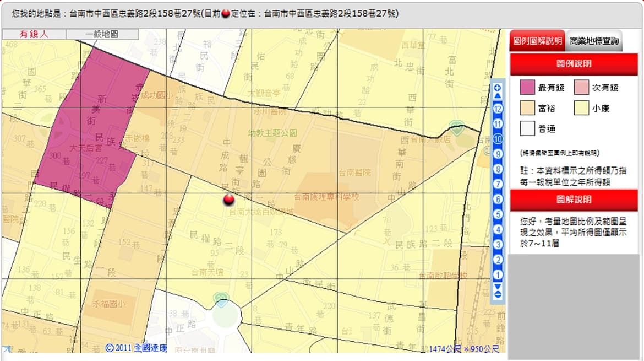Click the 普通 white legend swatch
644x361 pixels.
coord(527,129)
